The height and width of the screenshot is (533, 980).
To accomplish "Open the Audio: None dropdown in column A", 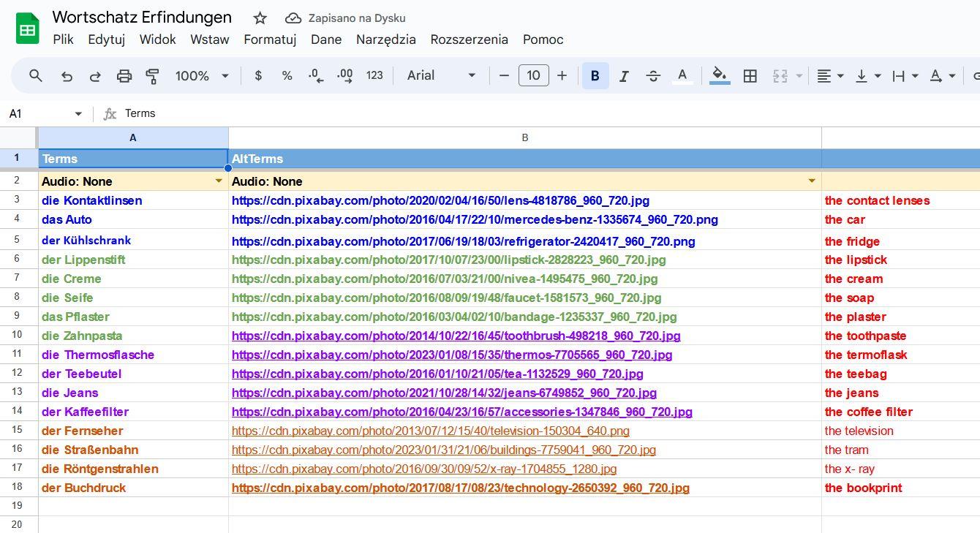I will pos(218,181).
